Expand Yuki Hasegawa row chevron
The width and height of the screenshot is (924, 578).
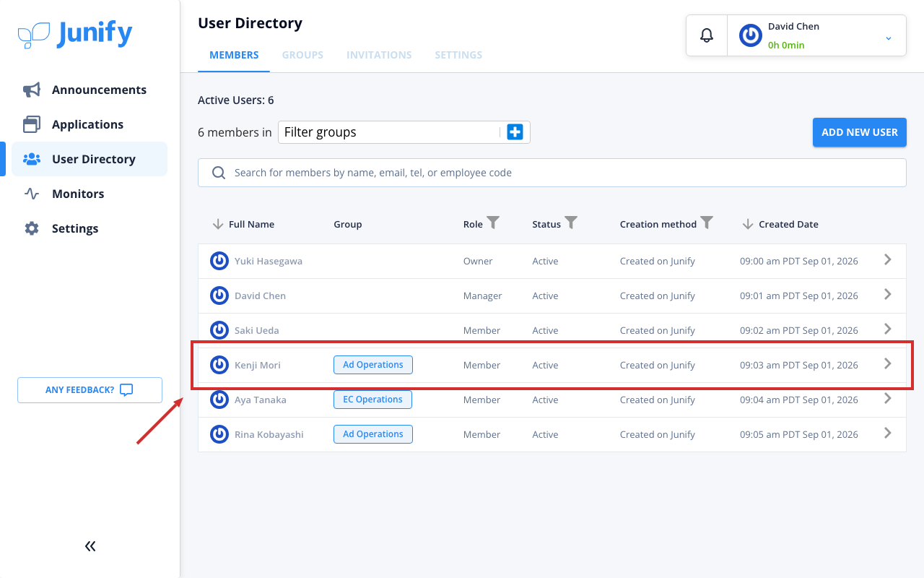[888, 259]
